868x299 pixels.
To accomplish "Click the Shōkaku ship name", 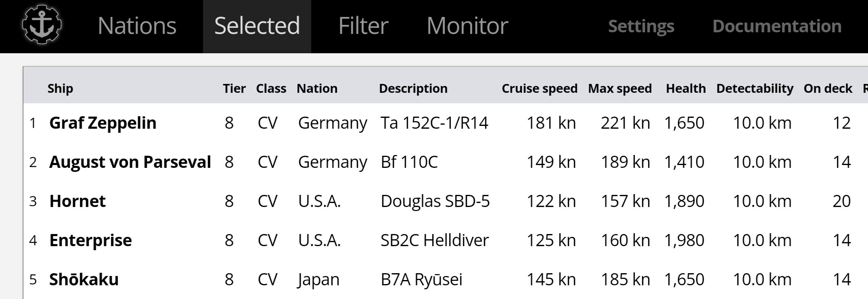I will tap(84, 279).
